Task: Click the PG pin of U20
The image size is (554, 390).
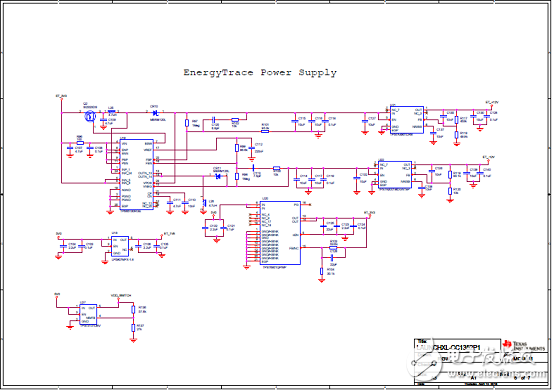Action: coord(297,205)
